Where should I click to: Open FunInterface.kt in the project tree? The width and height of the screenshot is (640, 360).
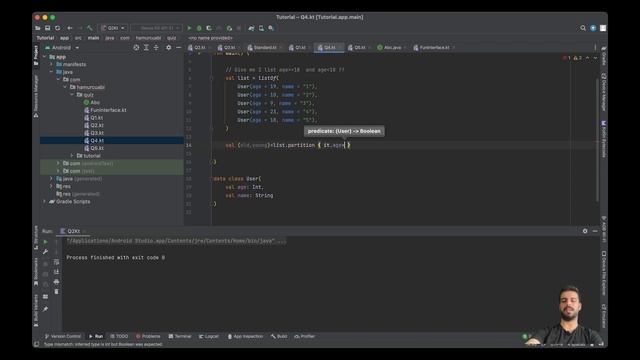105,110
